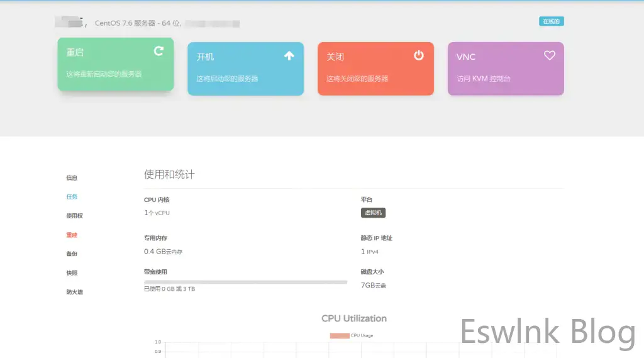Screen dimensions: 644x358
Task: Click the VNC heart icon
Action: (x=549, y=56)
